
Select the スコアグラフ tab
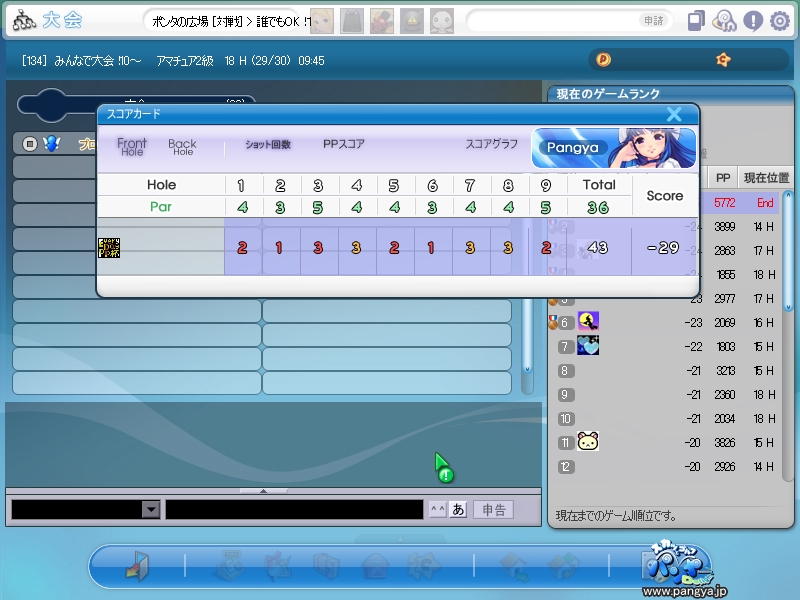click(x=491, y=144)
